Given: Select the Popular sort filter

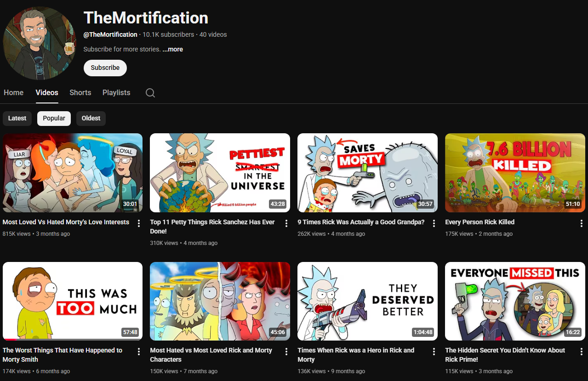Looking at the screenshot, I should tap(54, 118).
